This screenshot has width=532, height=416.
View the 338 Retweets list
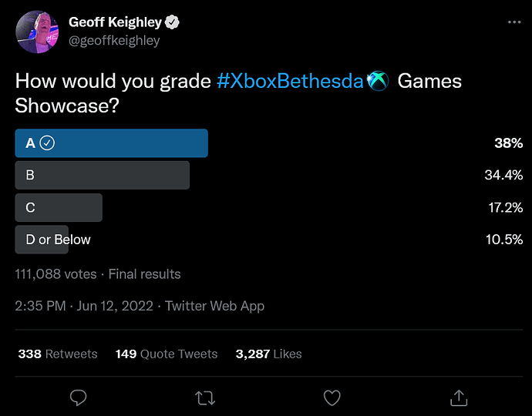click(58, 354)
